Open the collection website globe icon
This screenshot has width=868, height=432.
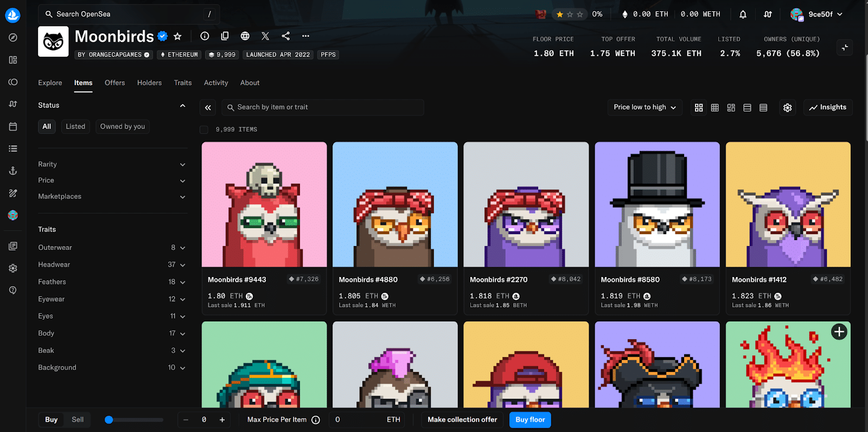tap(245, 36)
